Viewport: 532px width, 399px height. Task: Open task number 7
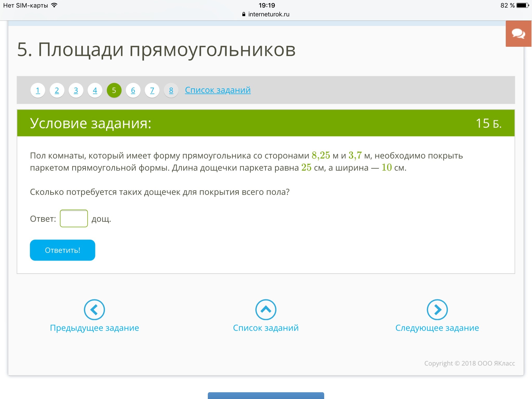click(152, 90)
